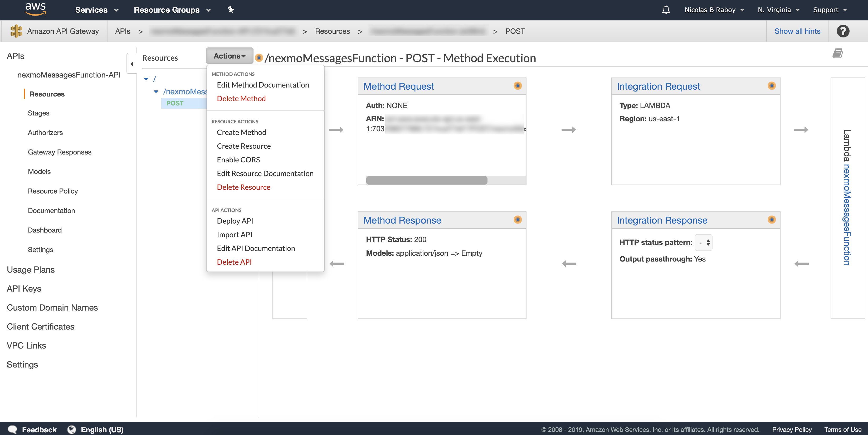This screenshot has width=868, height=435.
Task: Open Gateway Responses in the sidebar
Action: click(60, 152)
